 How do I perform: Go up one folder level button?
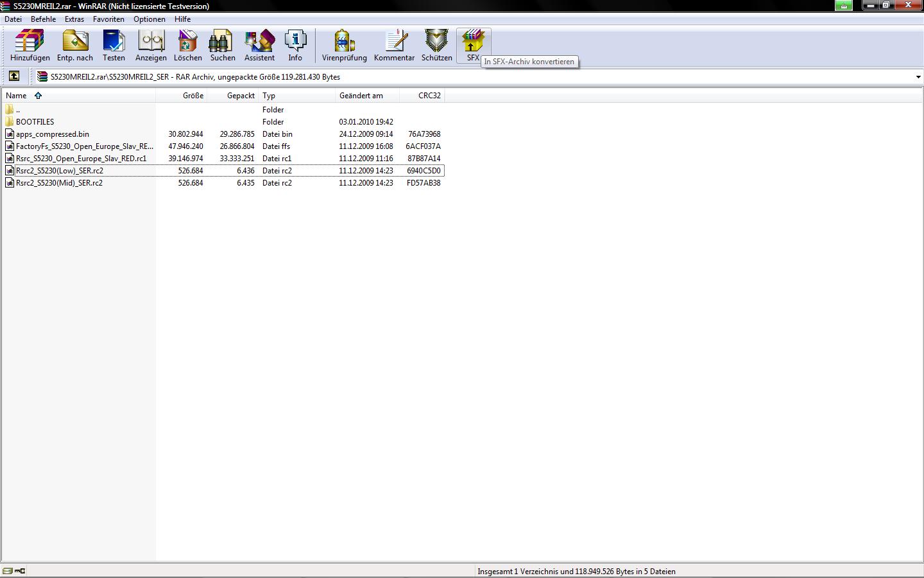[13, 76]
